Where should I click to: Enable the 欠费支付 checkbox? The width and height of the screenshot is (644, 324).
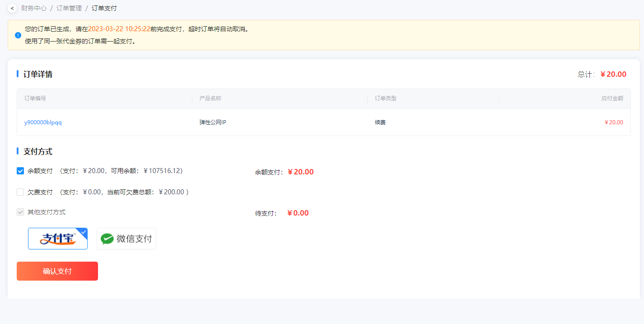[20, 192]
